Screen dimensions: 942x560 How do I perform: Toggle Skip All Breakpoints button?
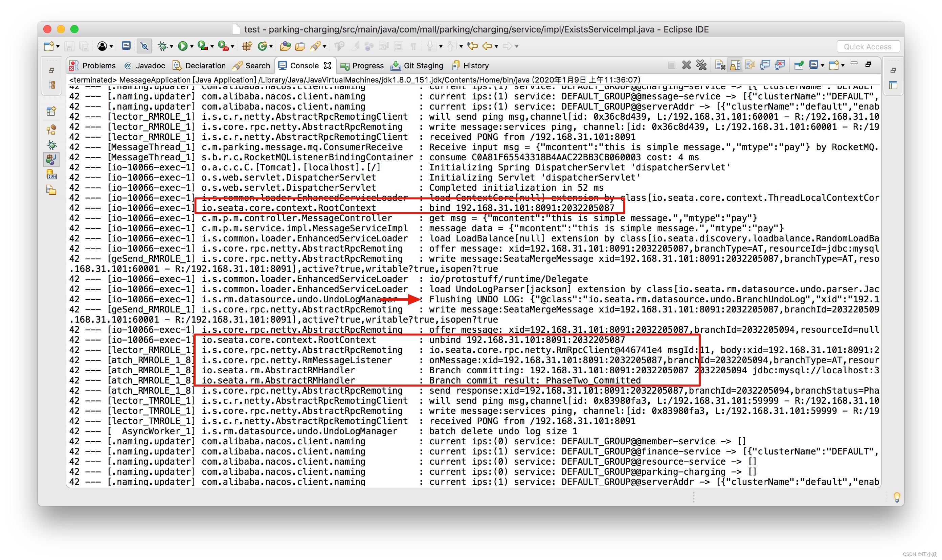tap(144, 46)
